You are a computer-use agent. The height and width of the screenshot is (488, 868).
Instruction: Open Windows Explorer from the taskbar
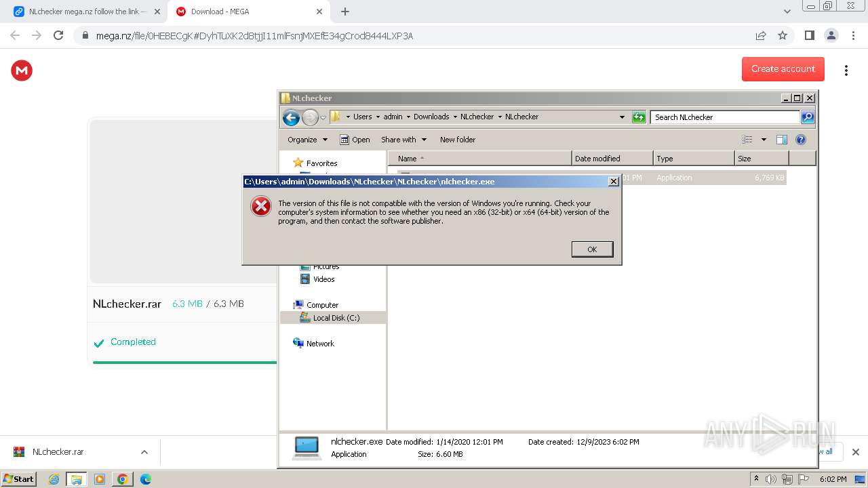(77, 479)
